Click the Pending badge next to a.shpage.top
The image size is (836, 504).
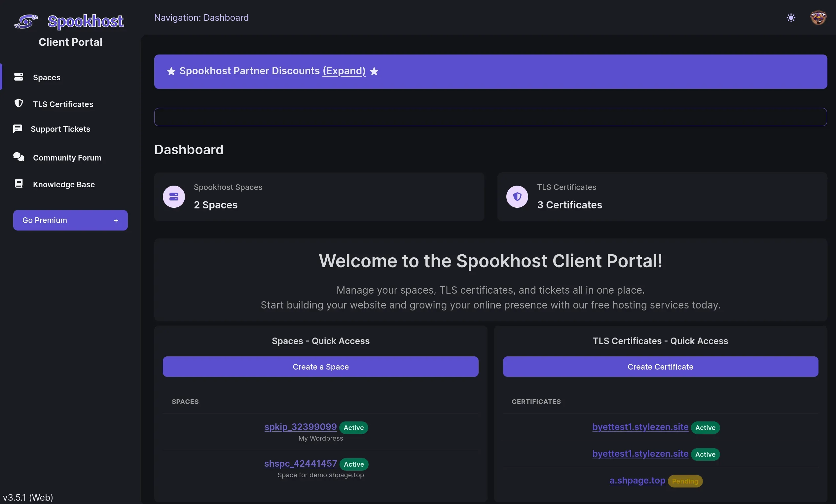click(x=685, y=481)
